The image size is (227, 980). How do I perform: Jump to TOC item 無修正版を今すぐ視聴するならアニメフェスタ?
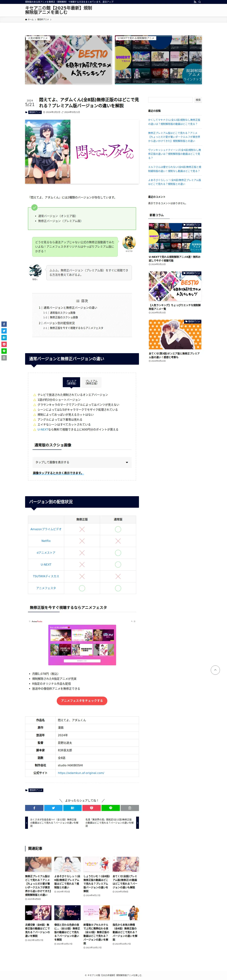[x=76, y=328]
